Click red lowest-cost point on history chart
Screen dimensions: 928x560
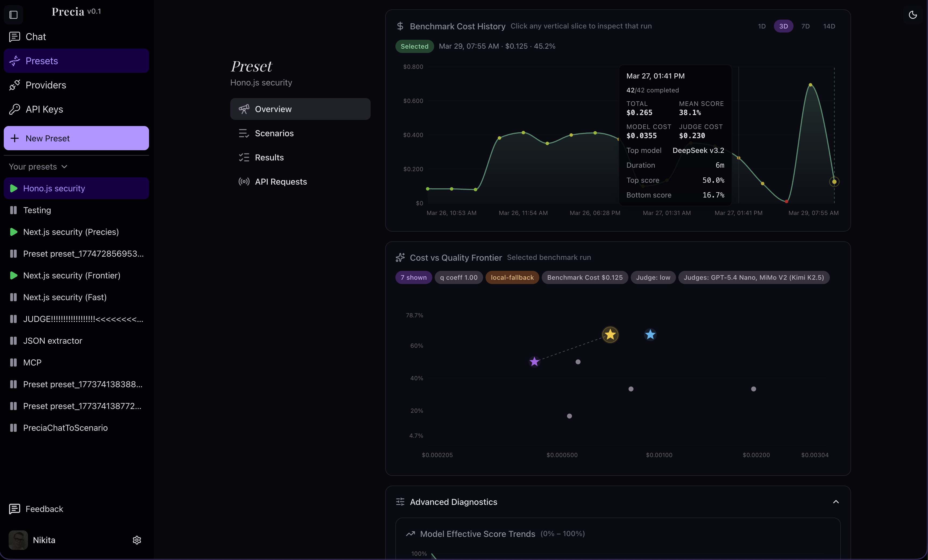coord(787,202)
